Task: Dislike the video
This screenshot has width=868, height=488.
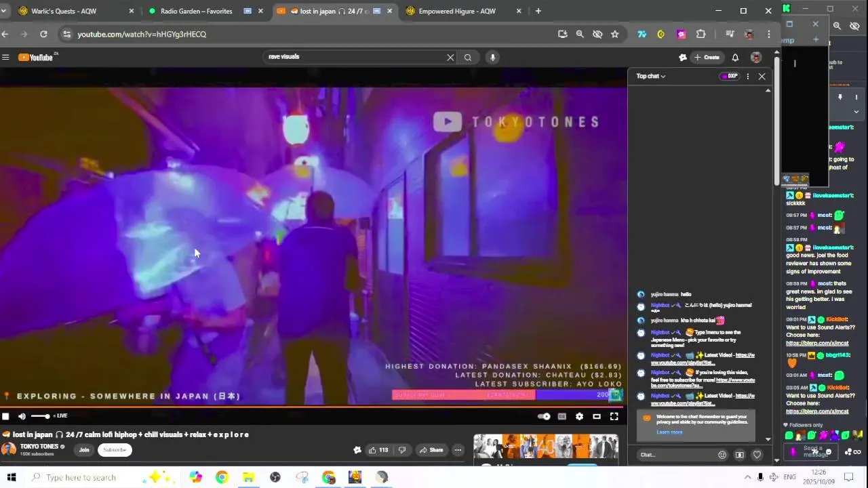Action: (x=401, y=450)
